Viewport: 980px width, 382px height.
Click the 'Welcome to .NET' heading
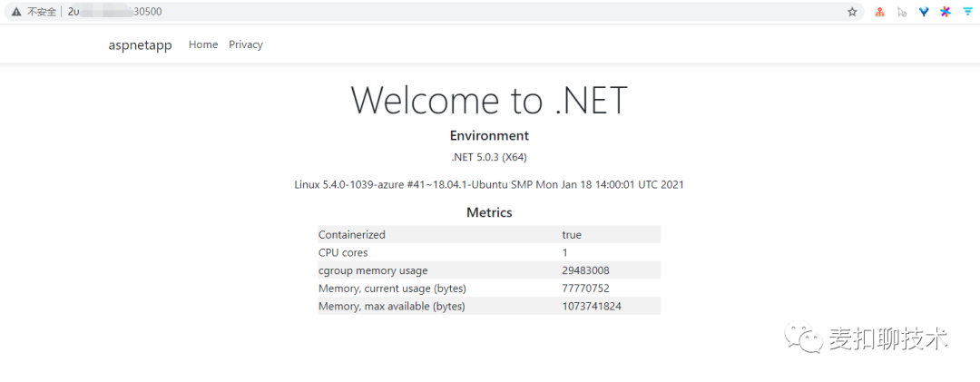pyautogui.click(x=489, y=100)
